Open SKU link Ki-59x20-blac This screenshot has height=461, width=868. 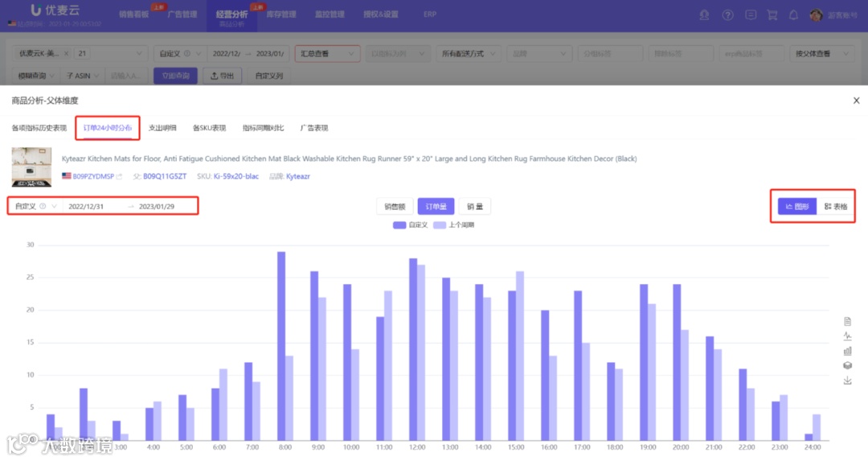coord(235,176)
